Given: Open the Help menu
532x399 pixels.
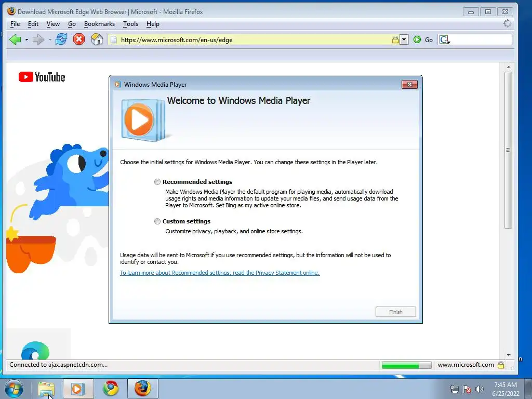Looking at the screenshot, I should pos(153,24).
